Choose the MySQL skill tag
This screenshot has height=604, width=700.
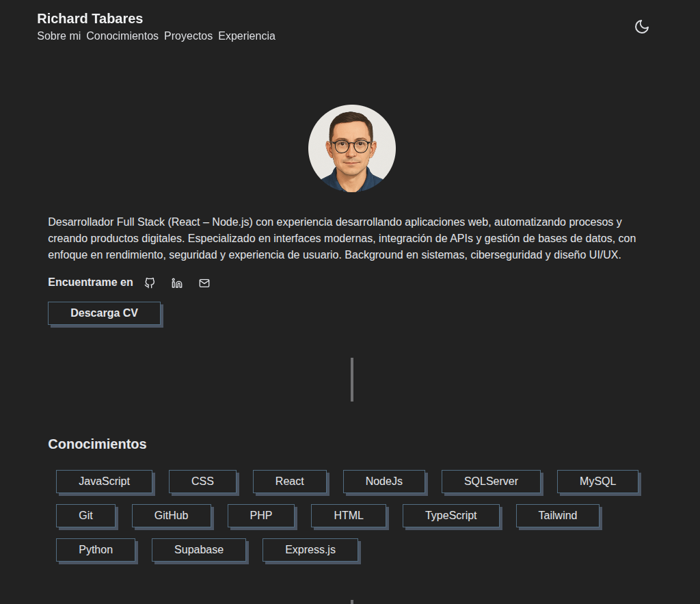point(597,481)
